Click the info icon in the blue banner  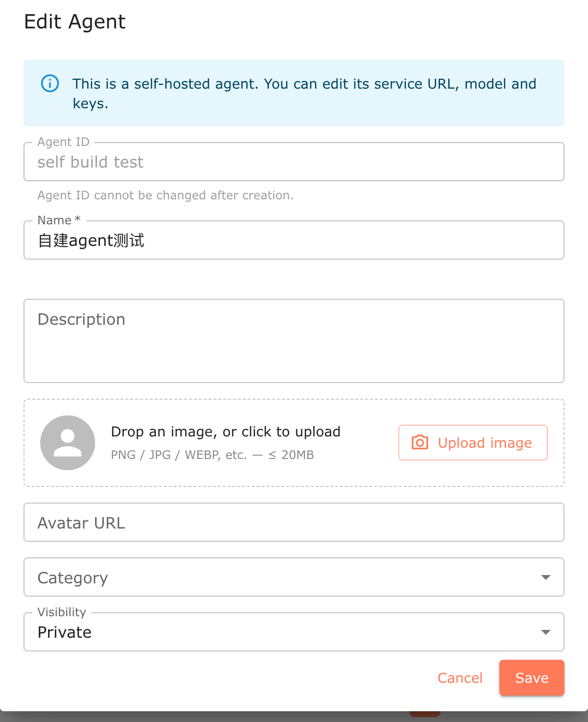50,83
